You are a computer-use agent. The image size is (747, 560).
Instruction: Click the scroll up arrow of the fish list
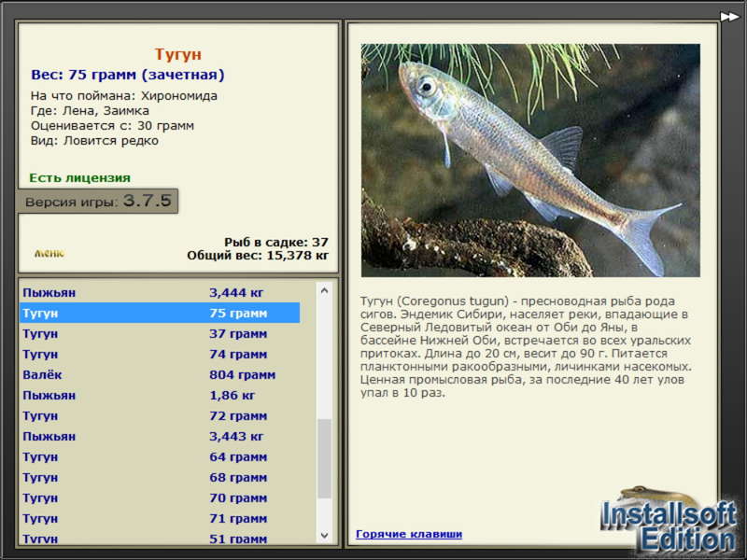tap(324, 290)
